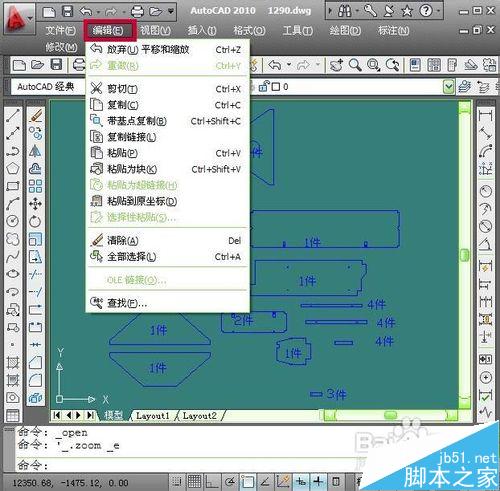This screenshot has width=500, height=491.
Task: Click the Save icon in standard toolbar
Action: tap(56, 65)
